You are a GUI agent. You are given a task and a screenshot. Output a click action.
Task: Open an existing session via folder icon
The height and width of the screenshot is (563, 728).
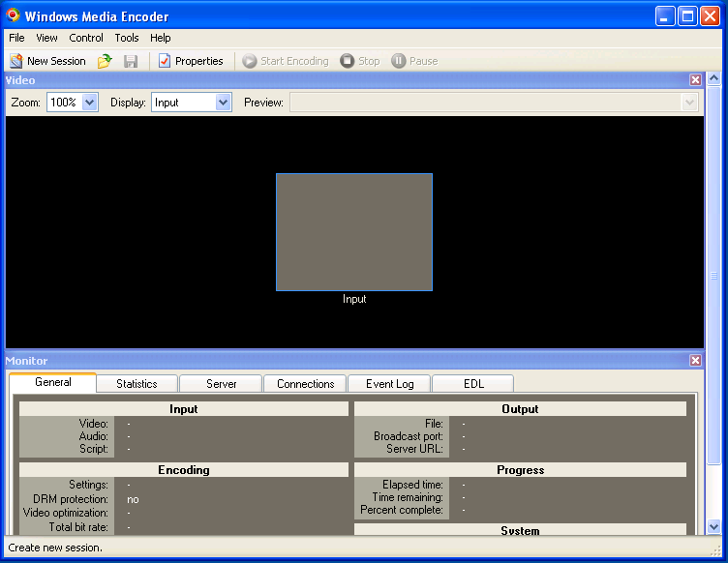[x=106, y=61]
